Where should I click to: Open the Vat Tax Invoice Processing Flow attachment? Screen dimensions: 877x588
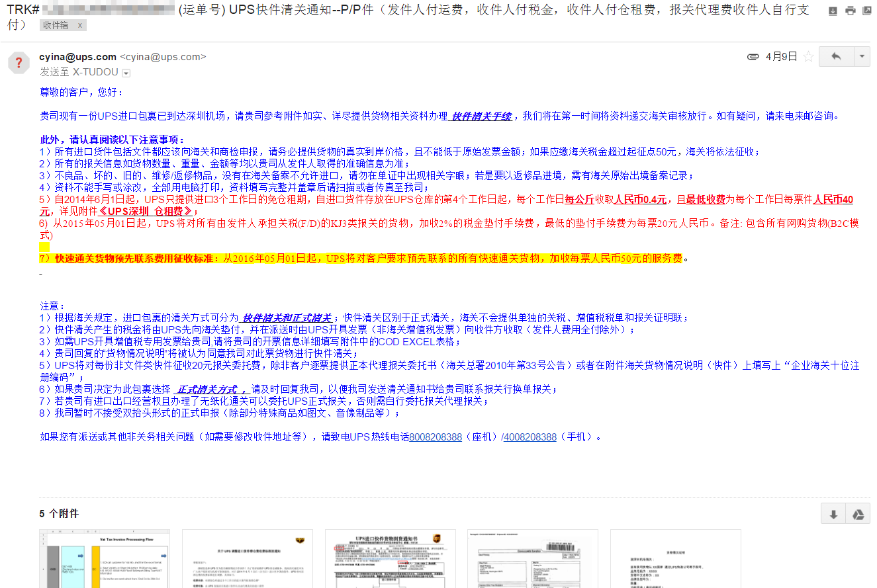point(105,559)
